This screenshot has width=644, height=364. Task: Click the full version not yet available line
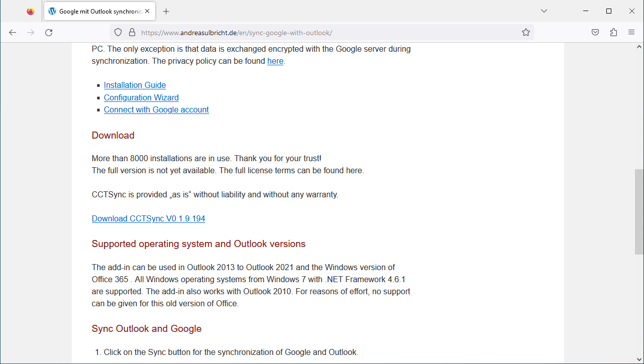(228, 171)
